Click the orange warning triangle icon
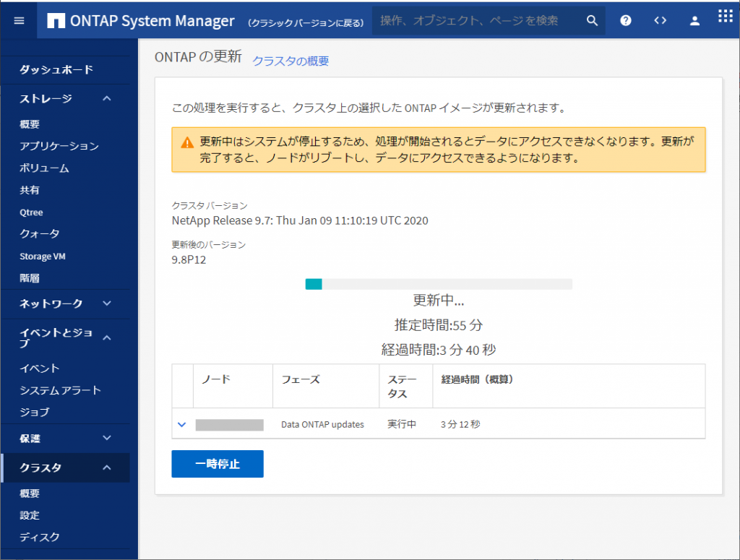This screenshot has height=560, width=740. 187,142
